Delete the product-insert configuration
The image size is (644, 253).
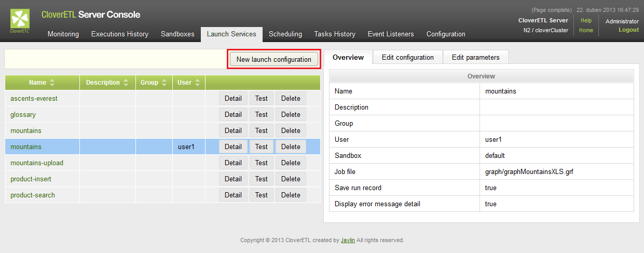tap(291, 179)
